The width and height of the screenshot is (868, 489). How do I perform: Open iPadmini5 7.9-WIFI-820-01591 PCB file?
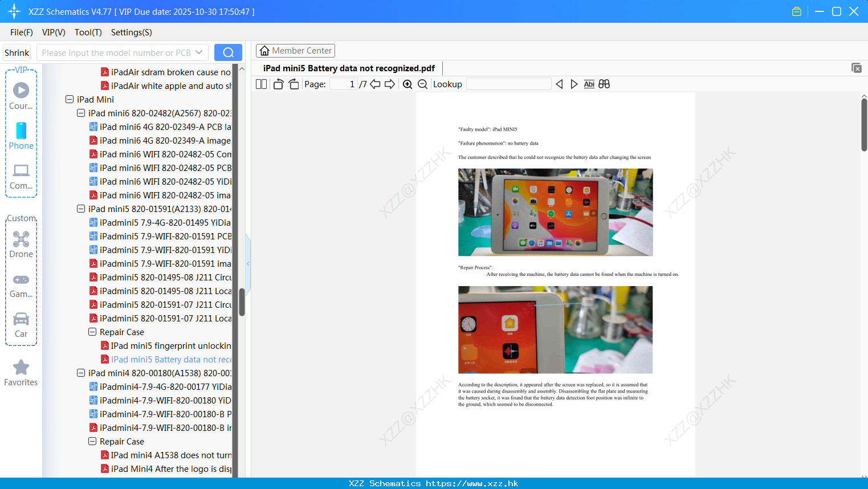click(x=160, y=236)
